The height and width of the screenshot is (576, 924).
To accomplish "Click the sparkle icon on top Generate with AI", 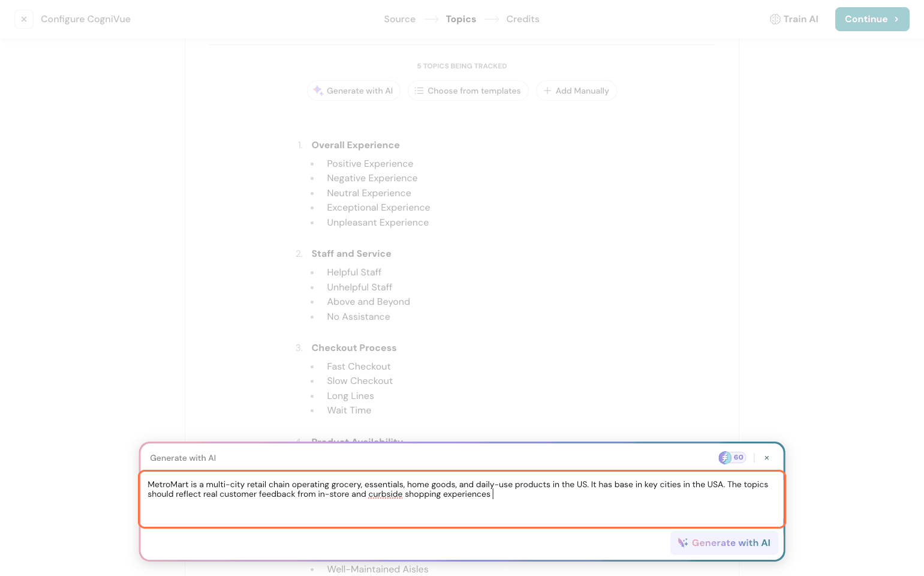I will tap(318, 91).
